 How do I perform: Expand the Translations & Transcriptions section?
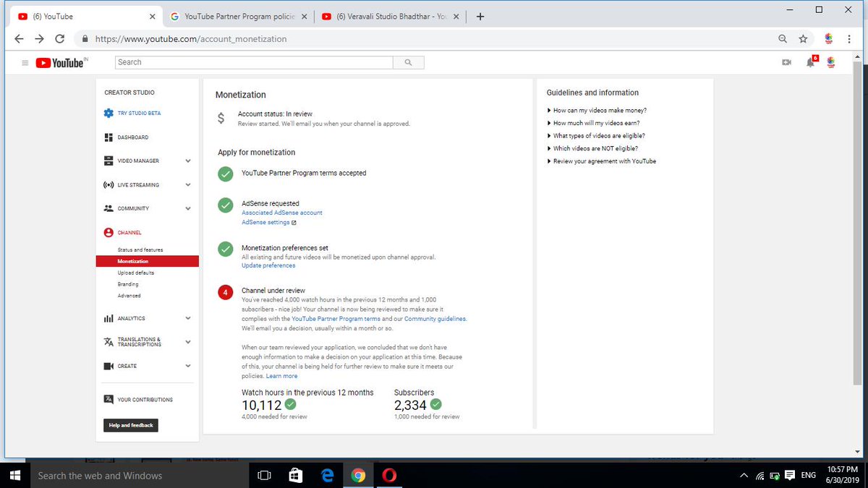188,341
